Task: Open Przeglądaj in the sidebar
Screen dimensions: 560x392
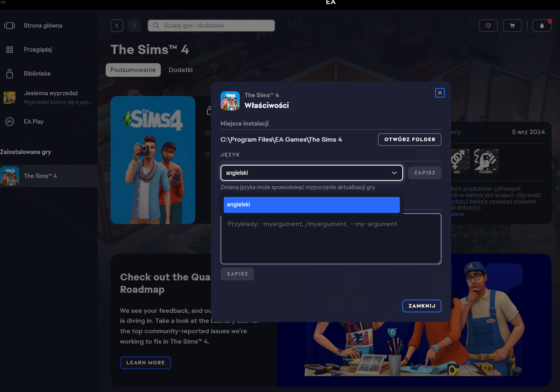Action: [x=38, y=50]
